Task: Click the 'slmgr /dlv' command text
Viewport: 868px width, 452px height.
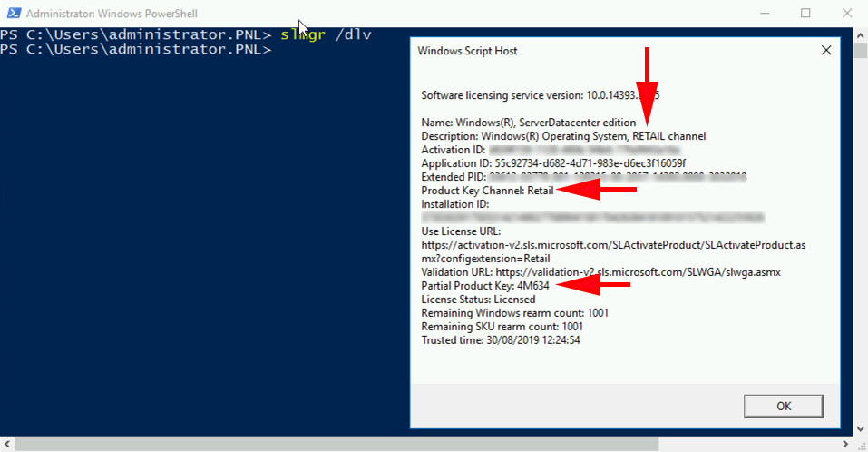Action: tap(326, 34)
